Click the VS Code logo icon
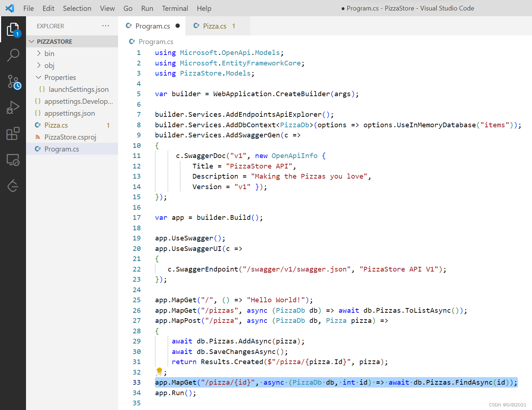Image resolution: width=532 pixels, height=410 pixels. point(10,8)
